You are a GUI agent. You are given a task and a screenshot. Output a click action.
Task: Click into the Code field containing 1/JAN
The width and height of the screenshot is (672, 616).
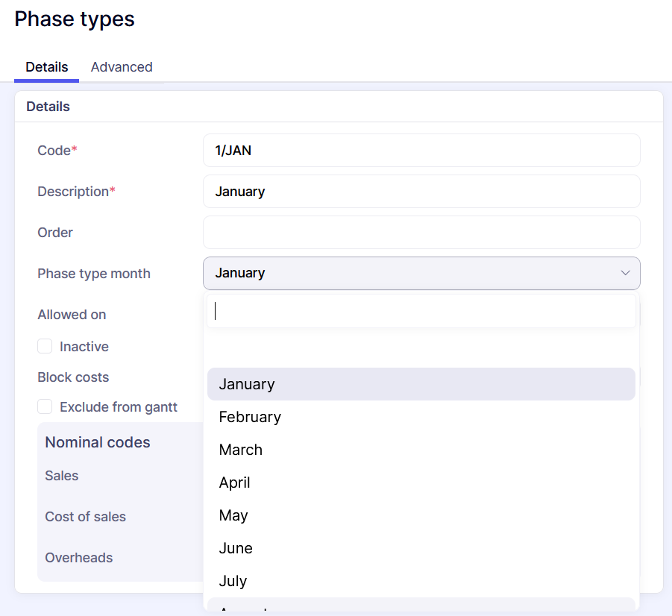(421, 151)
